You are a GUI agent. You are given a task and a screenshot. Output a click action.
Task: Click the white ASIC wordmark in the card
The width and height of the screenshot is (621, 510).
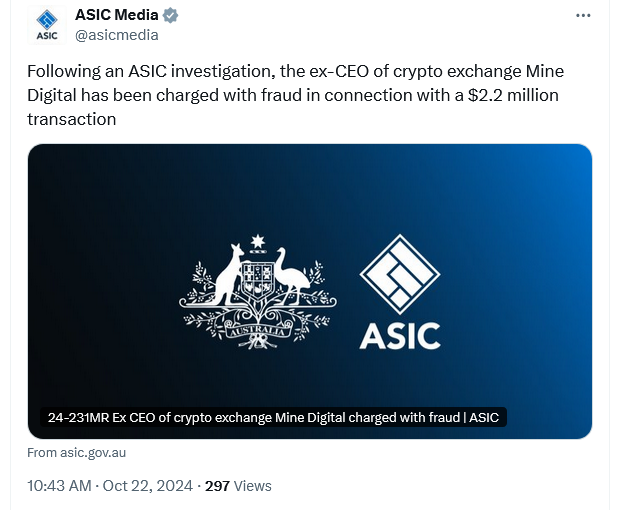point(400,334)
